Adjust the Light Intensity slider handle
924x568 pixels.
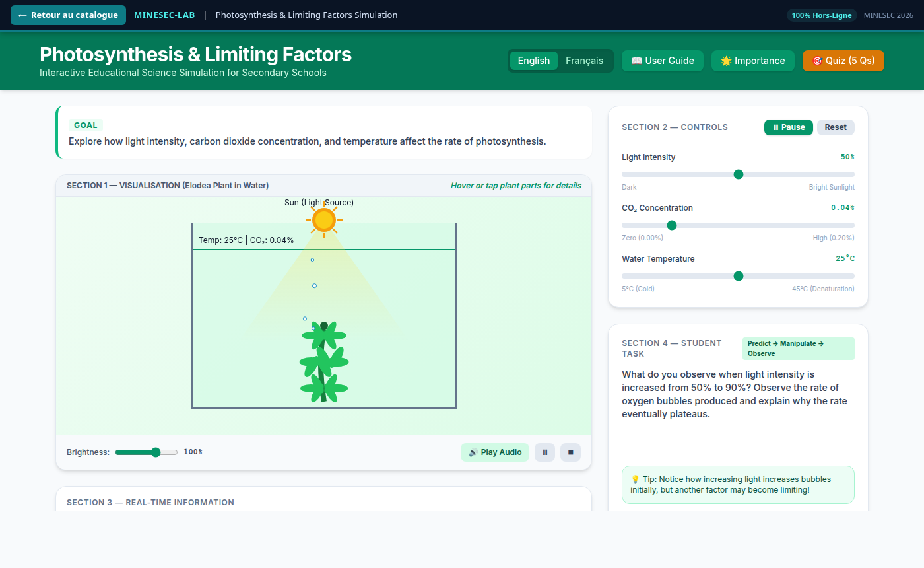[739, 174]
